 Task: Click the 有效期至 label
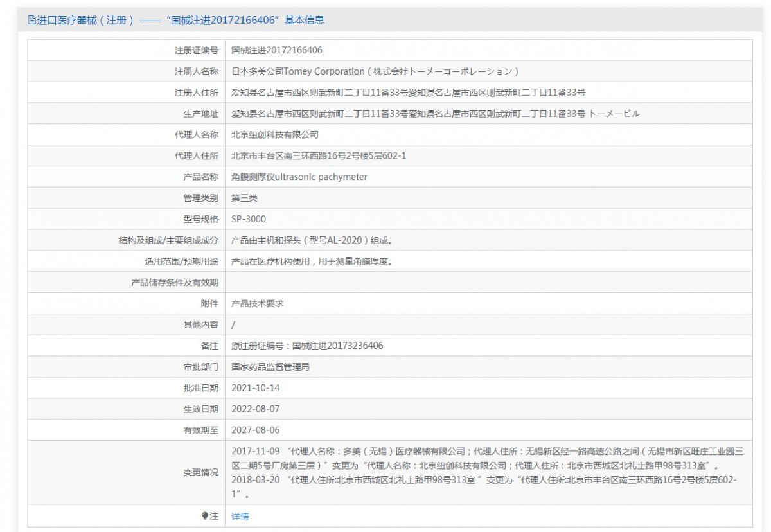pyautogui.click(x=201, y=430)
